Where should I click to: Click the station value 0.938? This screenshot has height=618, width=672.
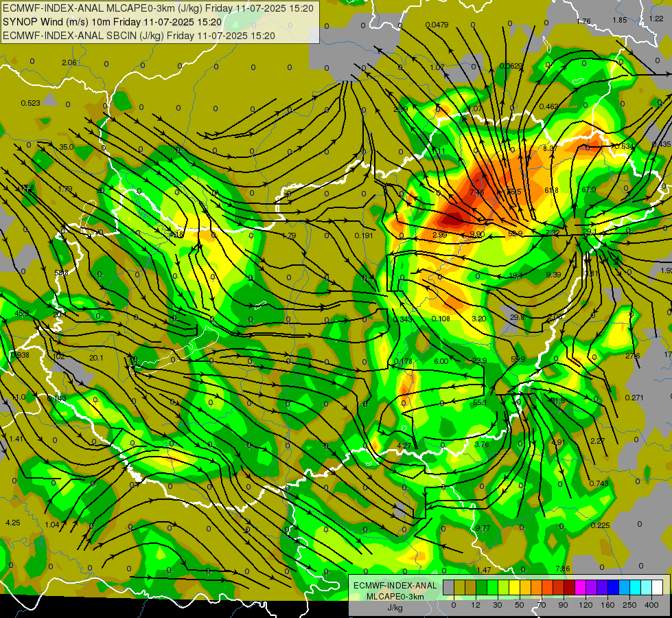[20, 355]
